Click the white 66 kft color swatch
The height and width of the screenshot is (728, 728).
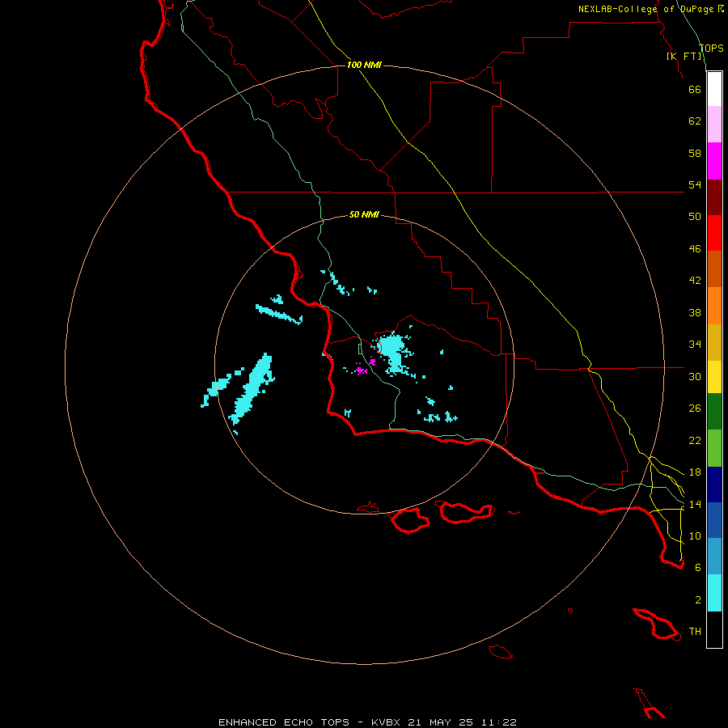(714, 89)
